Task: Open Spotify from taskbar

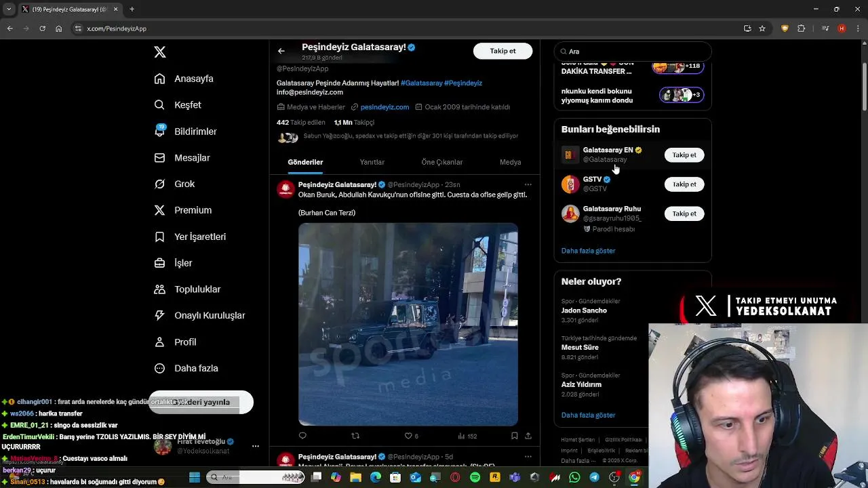Action: click(x=475, y=478)
